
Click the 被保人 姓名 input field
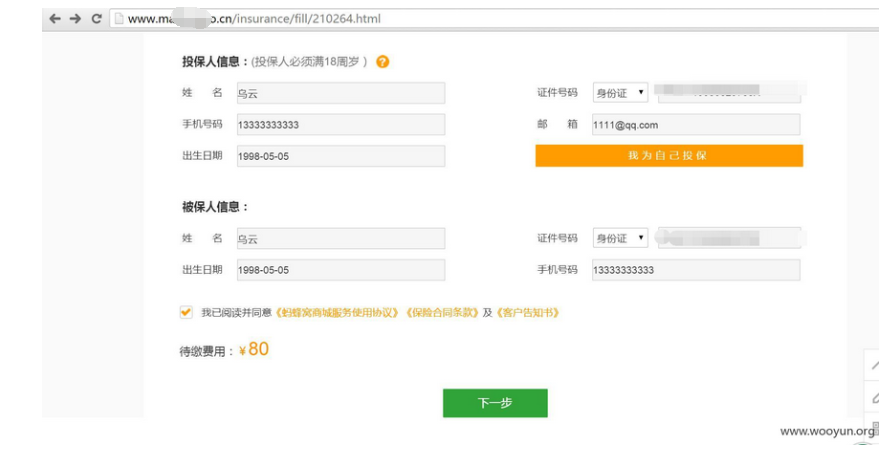[x=339, y=239]
